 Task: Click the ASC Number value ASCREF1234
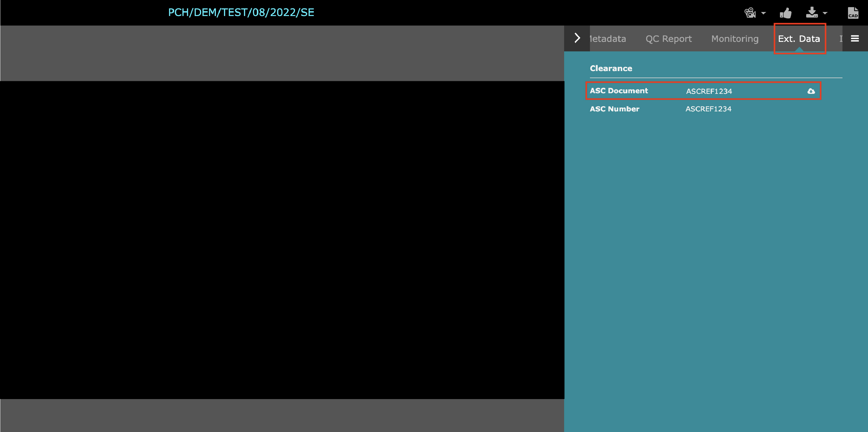[x=708, y=109]
